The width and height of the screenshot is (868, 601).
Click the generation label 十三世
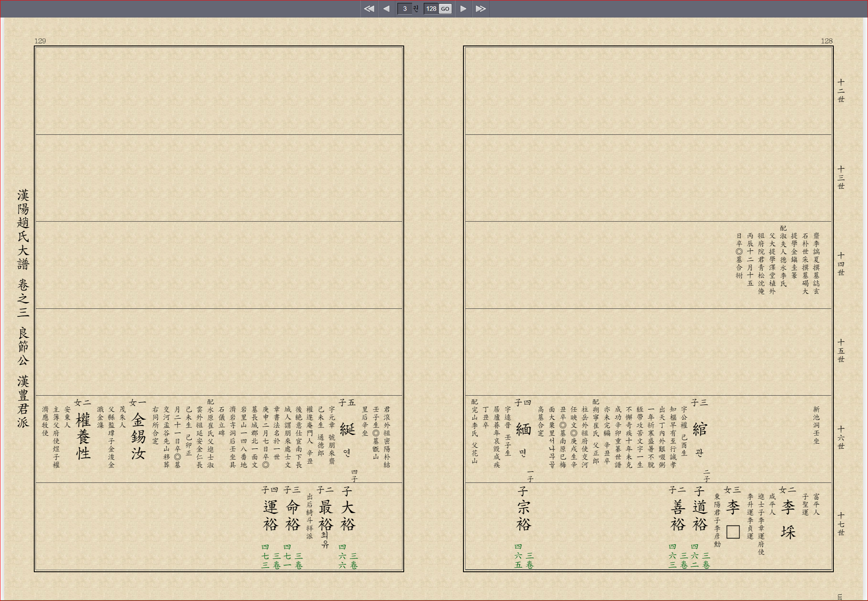pyautogui.click(x=841, y=177)
